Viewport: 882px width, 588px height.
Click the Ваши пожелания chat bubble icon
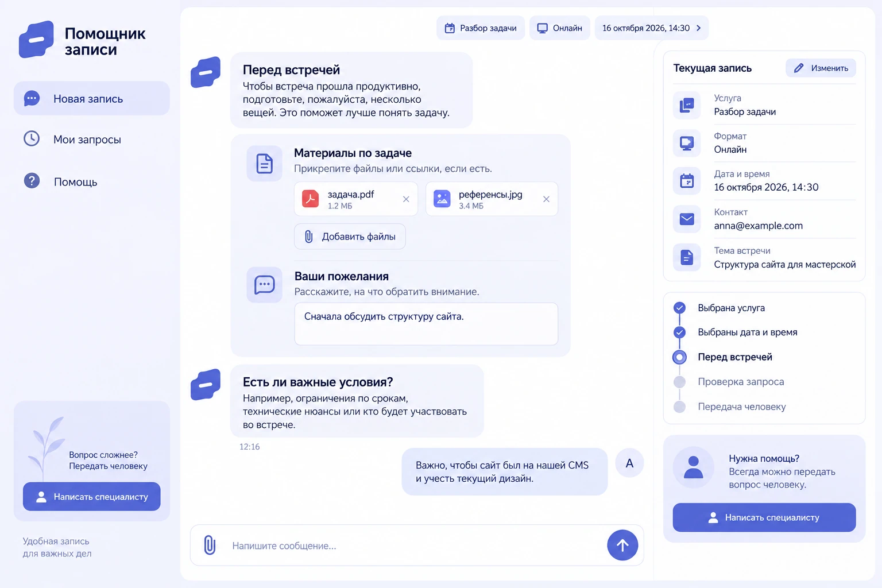(x=264, y=285)
